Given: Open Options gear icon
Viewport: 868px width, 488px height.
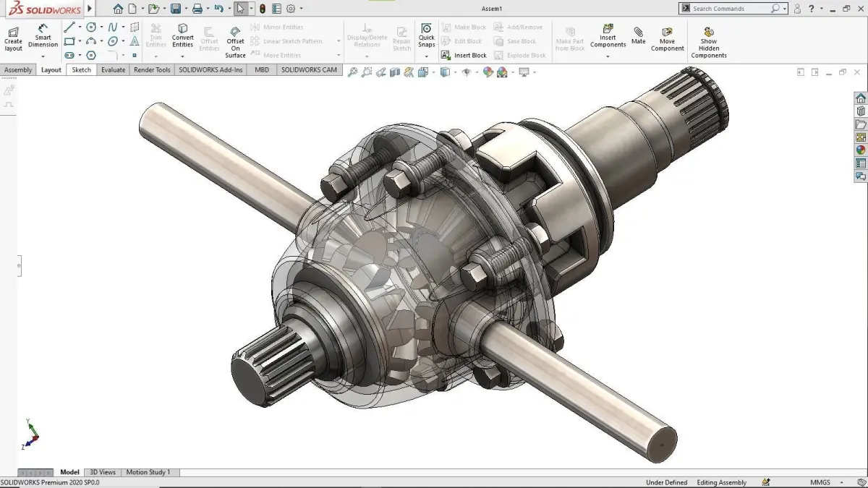Looking at the screenshot, I should click(x=290, y=9).
